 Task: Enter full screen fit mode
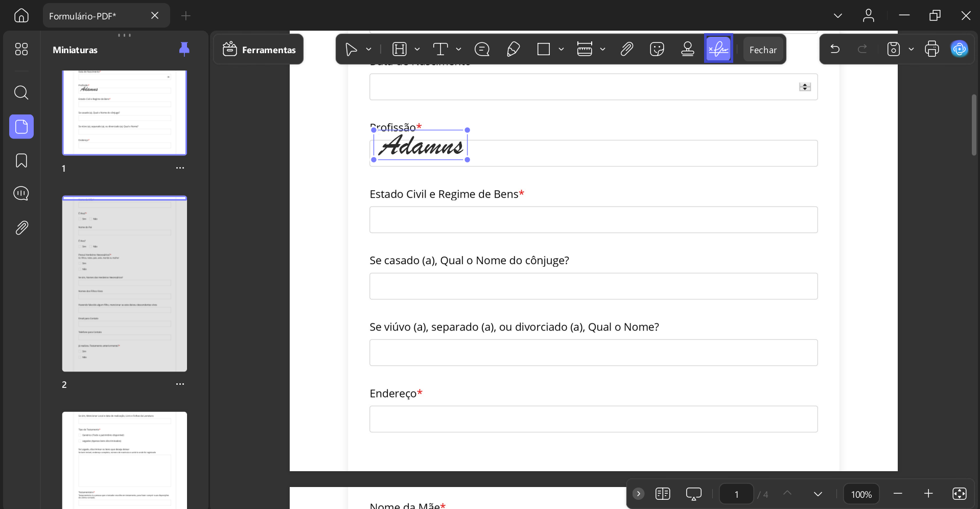[960, 494]
